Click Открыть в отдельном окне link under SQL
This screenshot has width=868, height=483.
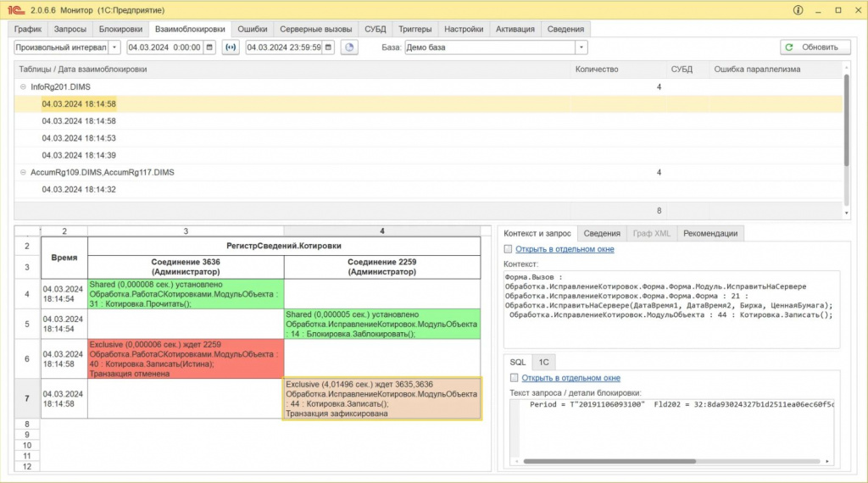[x=570, y=378]
